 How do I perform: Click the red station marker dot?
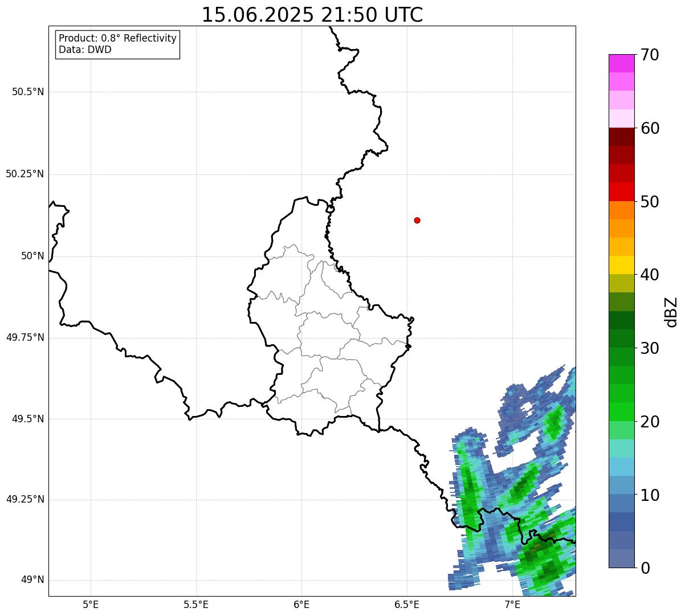[x=417, y=220]
